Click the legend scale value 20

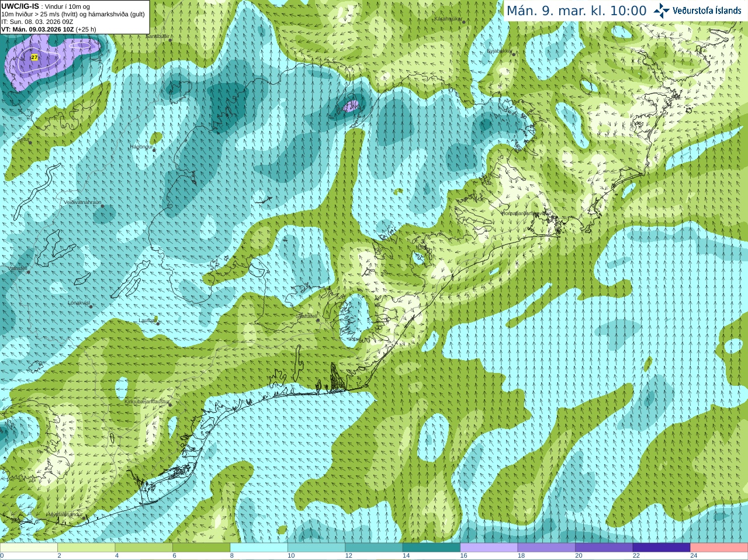coord(579,556)
